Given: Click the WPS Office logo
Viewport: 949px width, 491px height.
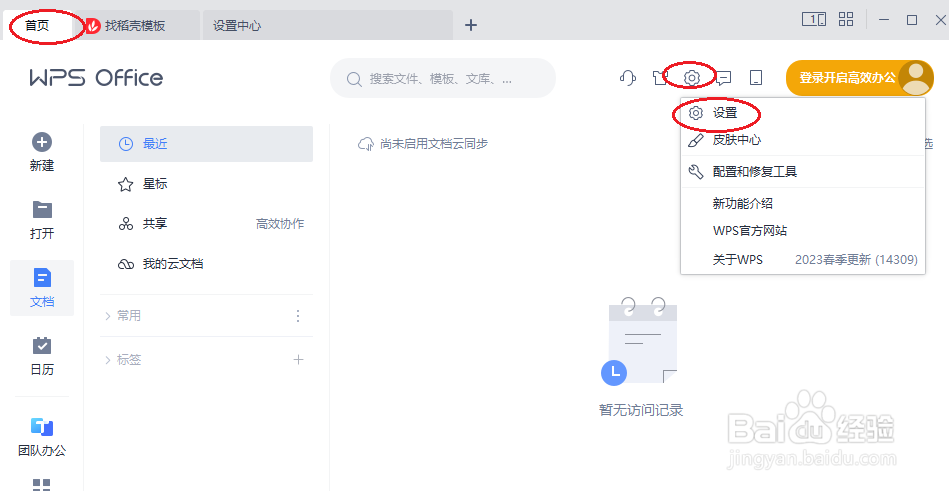Looking at the screenshot, I should click(96, 78).
